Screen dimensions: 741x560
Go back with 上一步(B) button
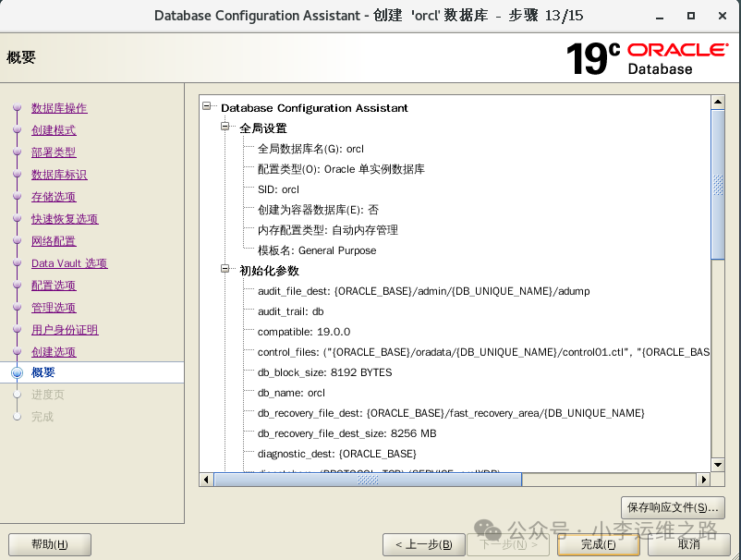point(424,545)
